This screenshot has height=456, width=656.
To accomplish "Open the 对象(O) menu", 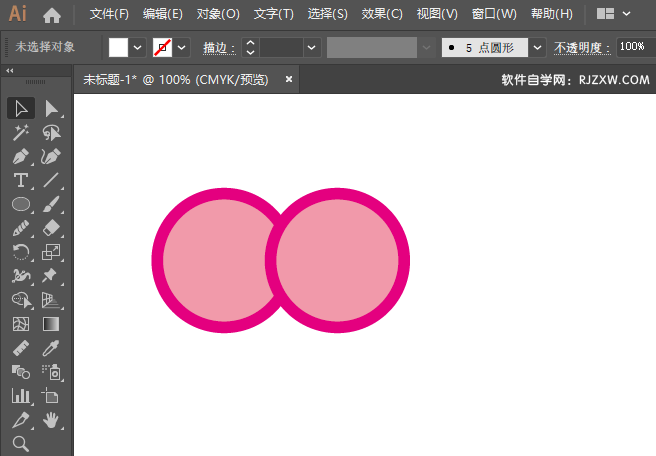I will (218, 14).
